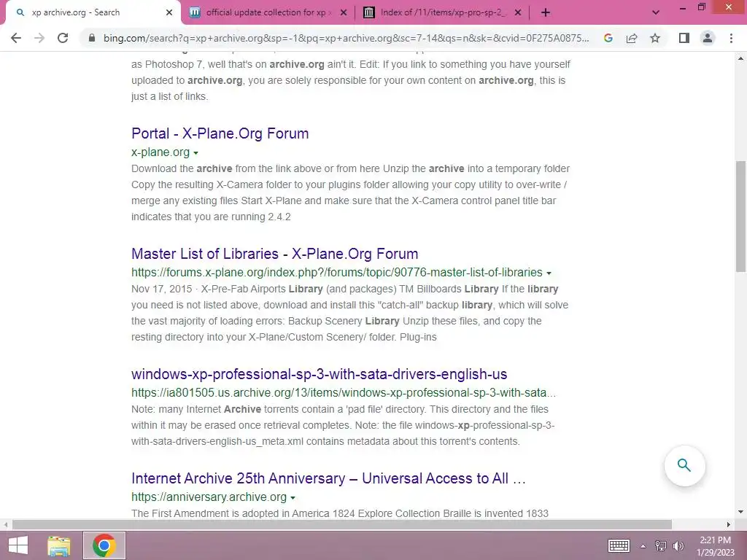The image size is (747, 560).
Task: Expand the dropdown arrow next to x-plane.org
Action: coord(196,153)
